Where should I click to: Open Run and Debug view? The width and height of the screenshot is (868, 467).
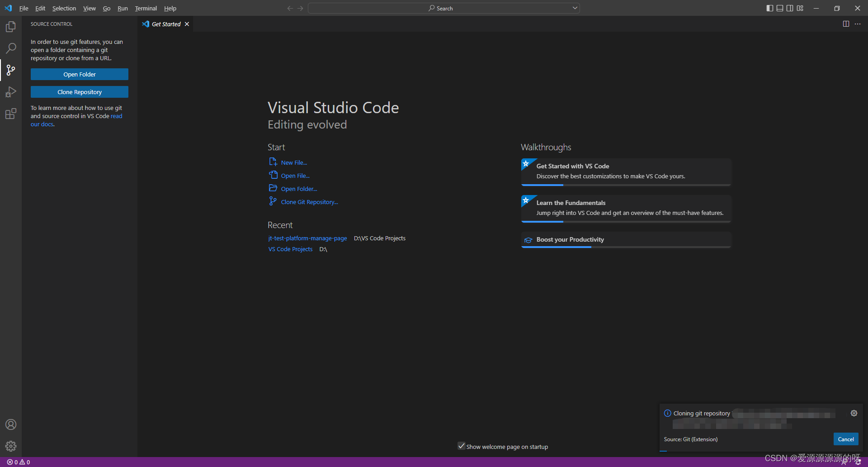pyautogui.click(x=11, y=92)
